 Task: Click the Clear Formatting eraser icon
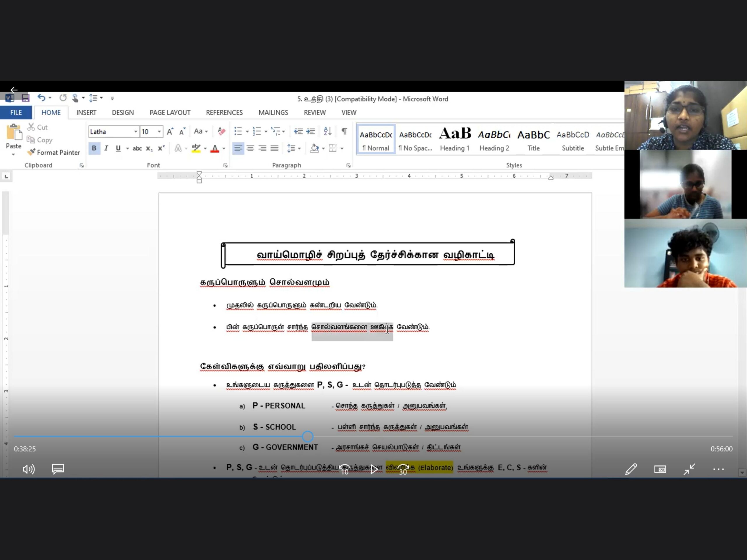coord(221,131)
